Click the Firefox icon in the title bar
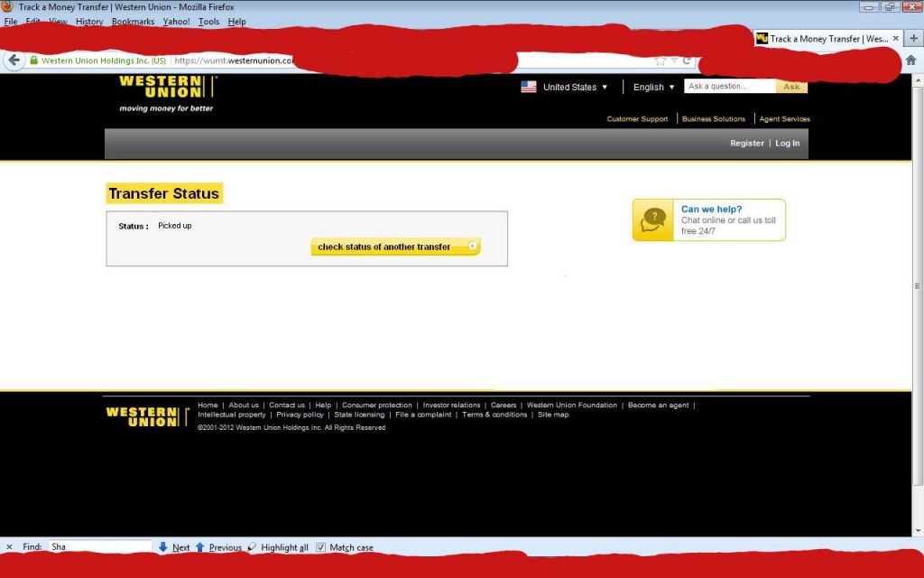924x578 pixels. 8,7
